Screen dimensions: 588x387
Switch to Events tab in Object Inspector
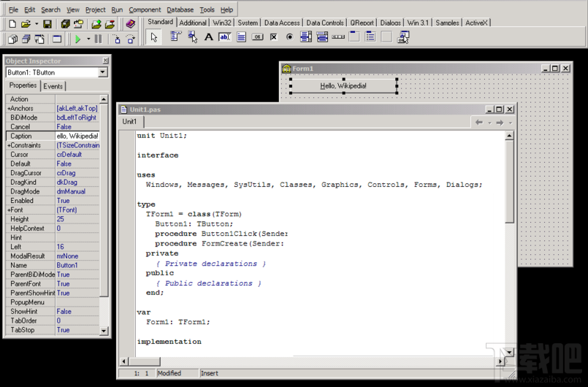click(x=53, y=86)
